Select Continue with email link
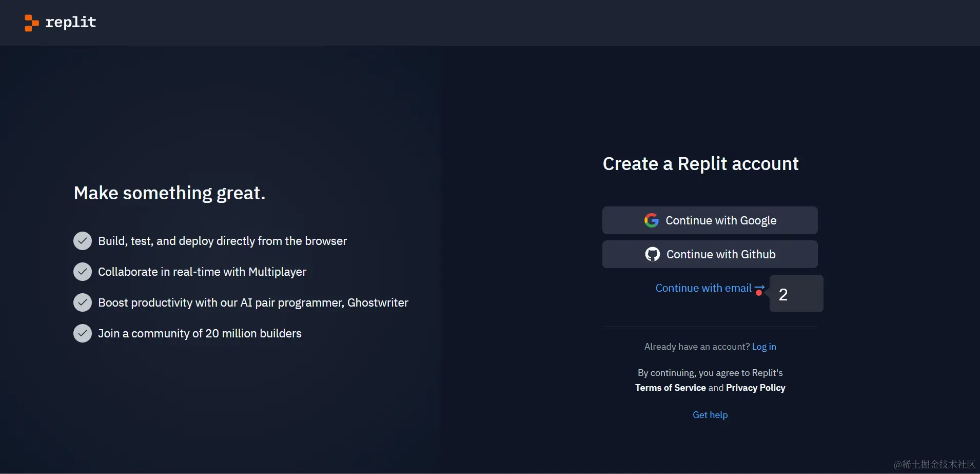Viewport: 980px width, 474px height. pyautogui.click(x=710, y=288)
